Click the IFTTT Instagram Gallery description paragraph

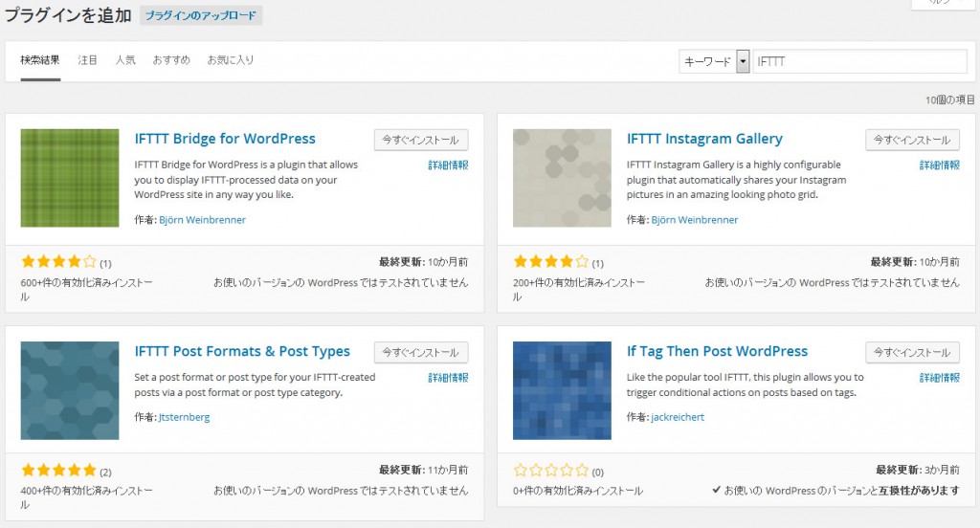click(x=736, y=180)
